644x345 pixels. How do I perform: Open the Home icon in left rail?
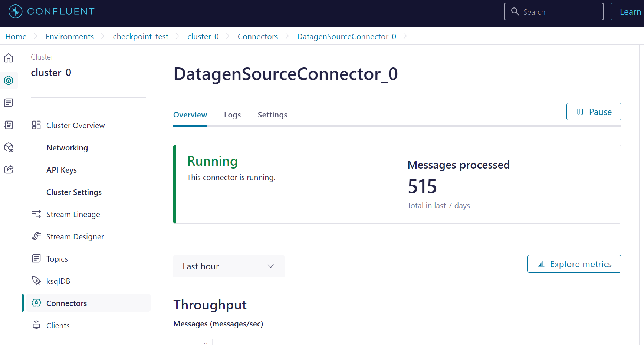(x=9, y=58)
